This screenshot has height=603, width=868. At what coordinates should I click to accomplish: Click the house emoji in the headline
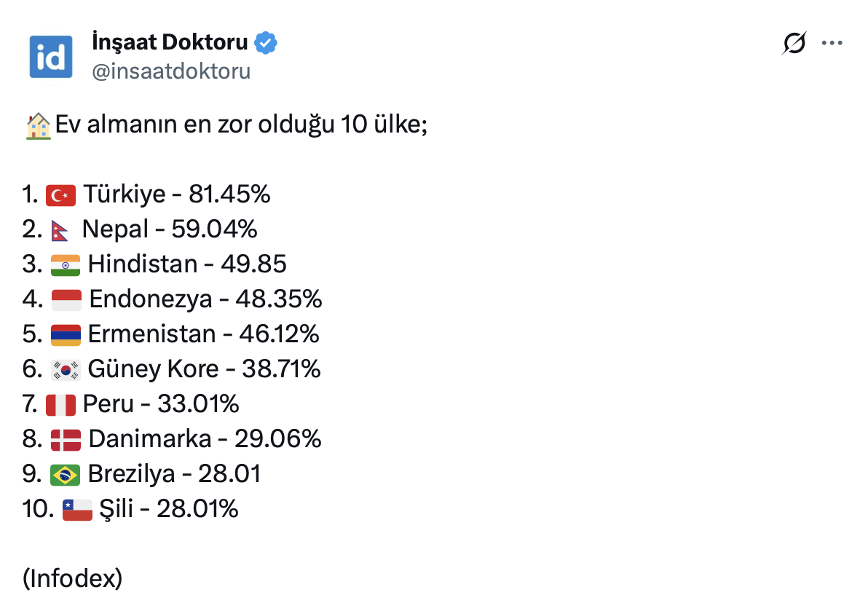tap(38, 125)
